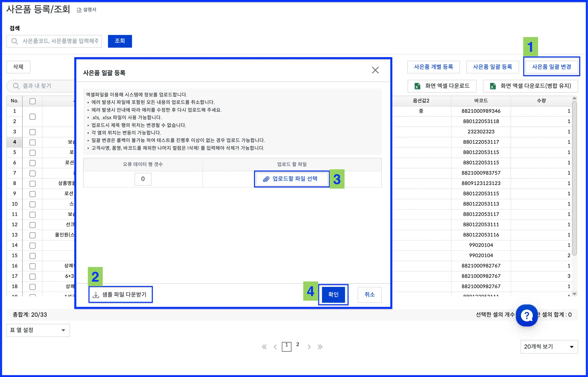Click Excel icon 화면 엑셀 다운로드
This screenshot has height=377, width=588.
pyautogui.click(x=442, y=86)
